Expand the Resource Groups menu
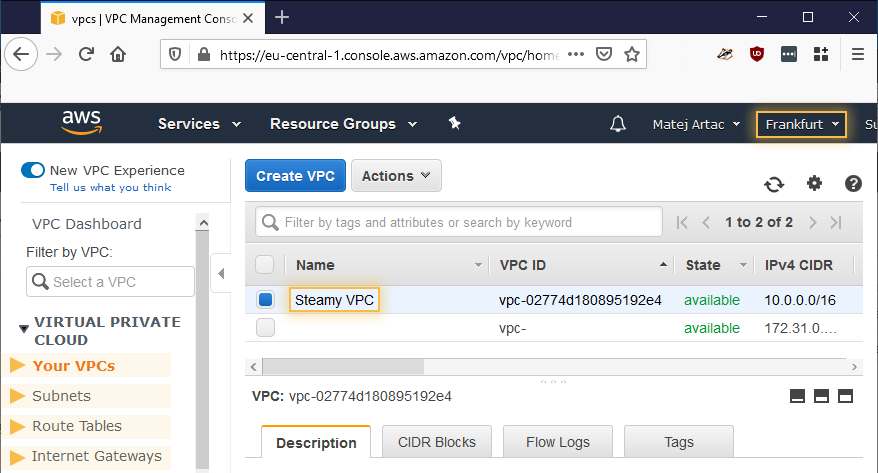Viewport: 878px width, 473px height. (x=343, y=124)
